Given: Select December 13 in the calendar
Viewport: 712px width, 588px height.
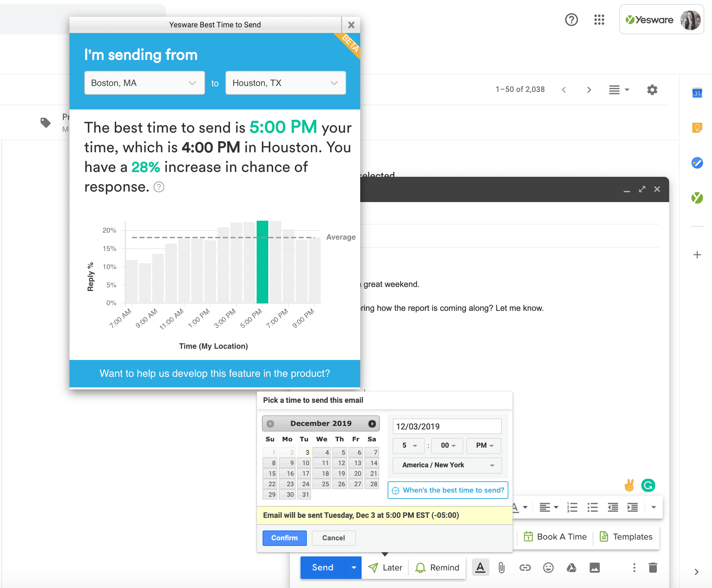Looking at the screenshot, I should 355,463.
